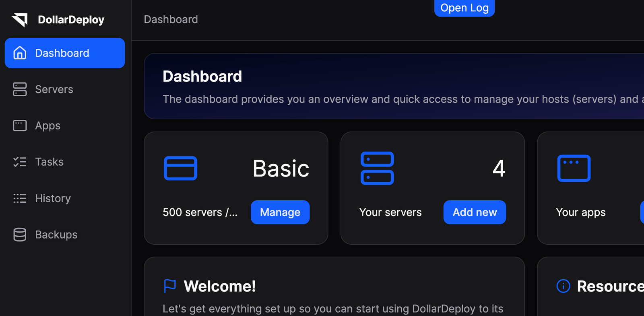Click the Backups database icon
Image resolution: width=644 pixels, height=316 pixels.
tap(20, 235)
